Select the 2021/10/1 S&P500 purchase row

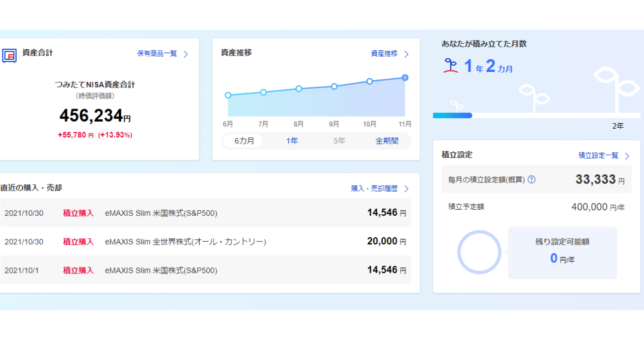[x=205, y=270]
